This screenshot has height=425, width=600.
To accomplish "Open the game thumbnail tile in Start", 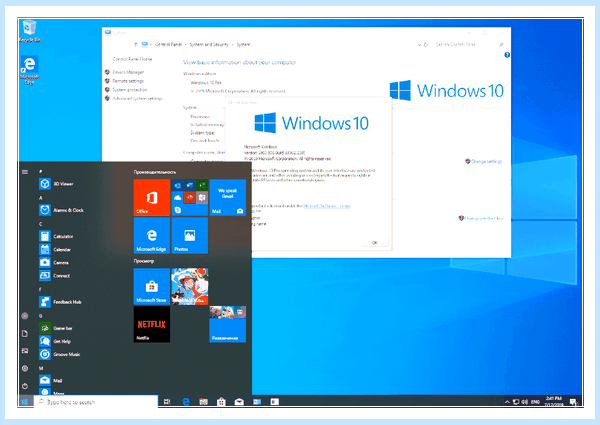I will pos(189,286).
